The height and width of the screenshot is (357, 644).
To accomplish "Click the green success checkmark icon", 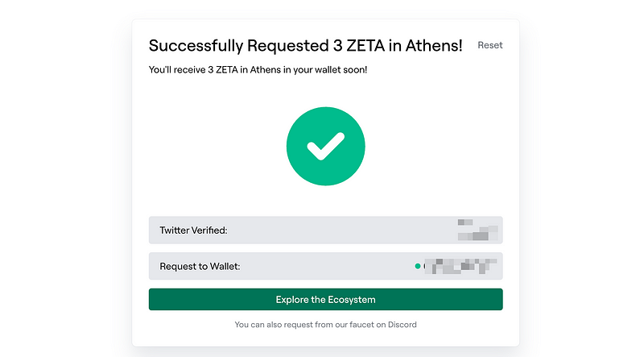I will click(x=326, y=147).
